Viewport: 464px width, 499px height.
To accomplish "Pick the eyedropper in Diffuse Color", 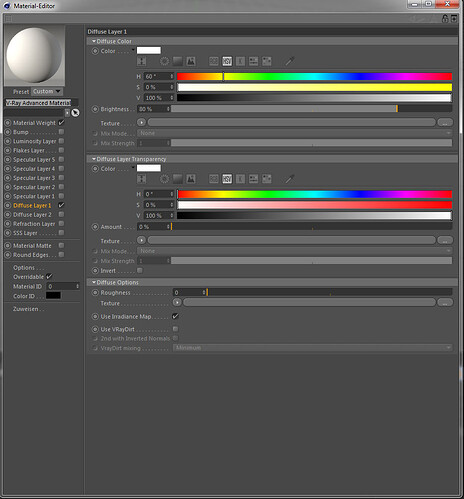I will tap(290, 61).
